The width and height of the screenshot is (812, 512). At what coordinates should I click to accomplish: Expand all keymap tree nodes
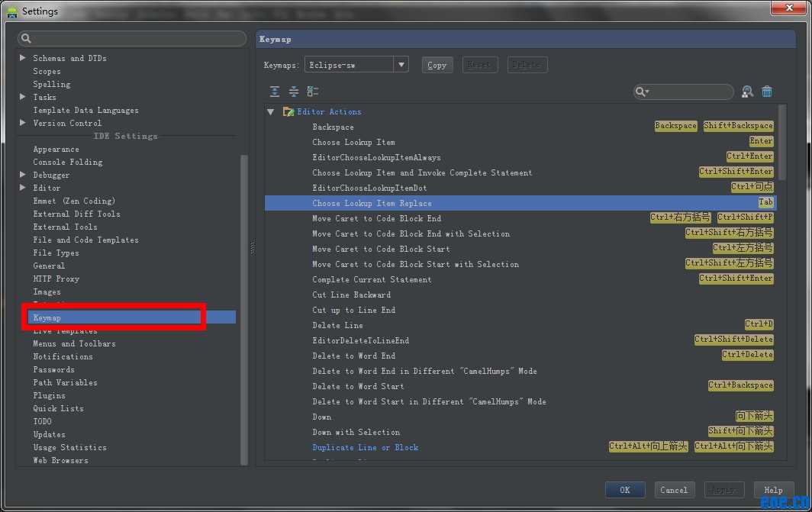(x=274, y=91)
